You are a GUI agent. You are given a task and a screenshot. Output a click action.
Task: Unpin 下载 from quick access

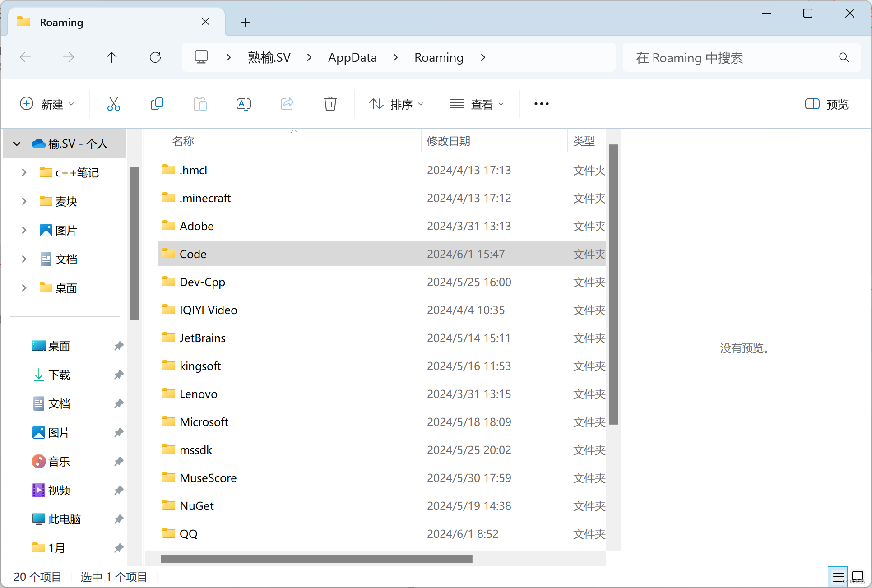tap(118, 375)
